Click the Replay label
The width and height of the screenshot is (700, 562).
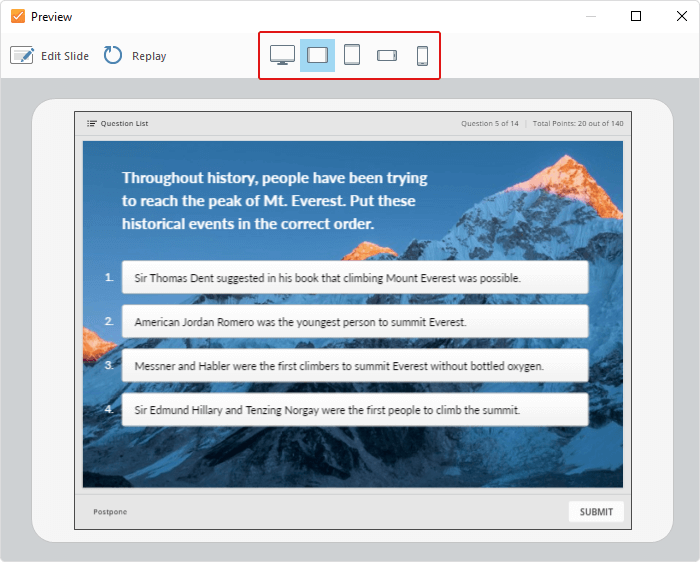pos(149,56)
